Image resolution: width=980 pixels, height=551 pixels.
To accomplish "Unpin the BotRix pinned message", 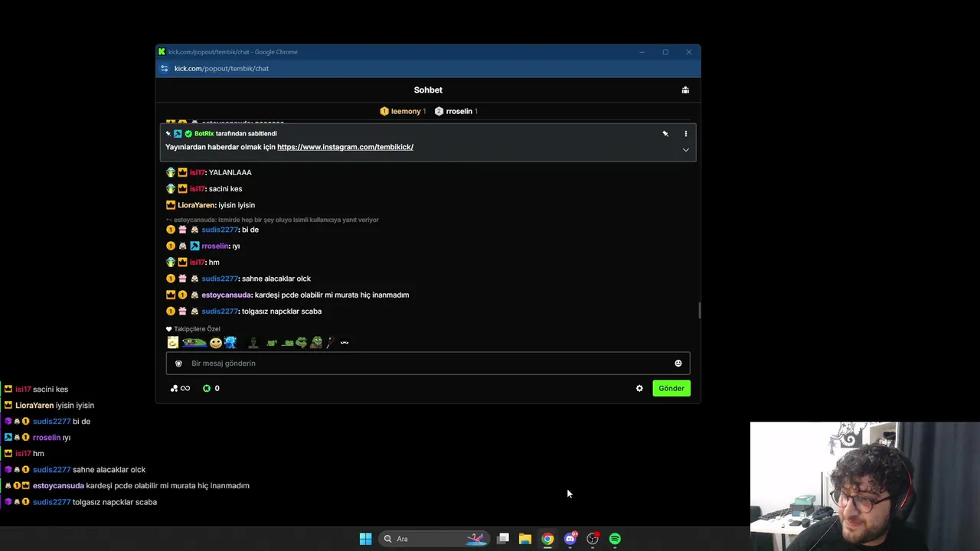I will [x=665, y=134].
